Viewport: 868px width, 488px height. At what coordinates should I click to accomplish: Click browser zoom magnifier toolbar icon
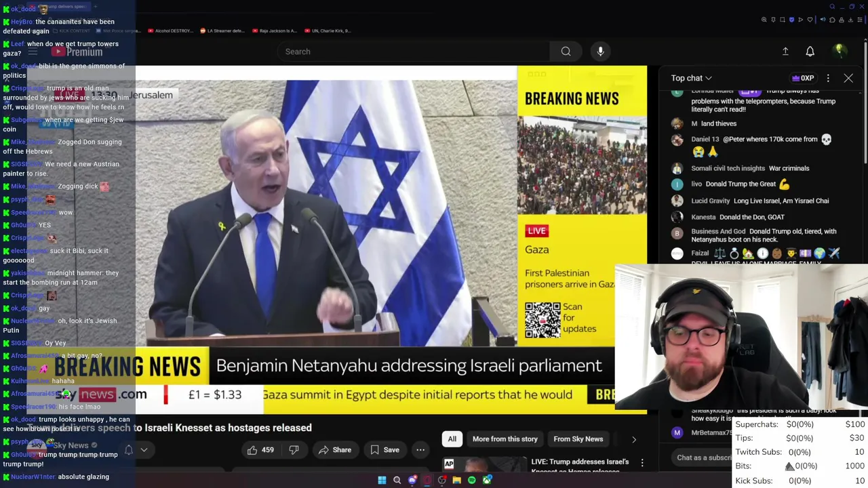pos(764,20)
